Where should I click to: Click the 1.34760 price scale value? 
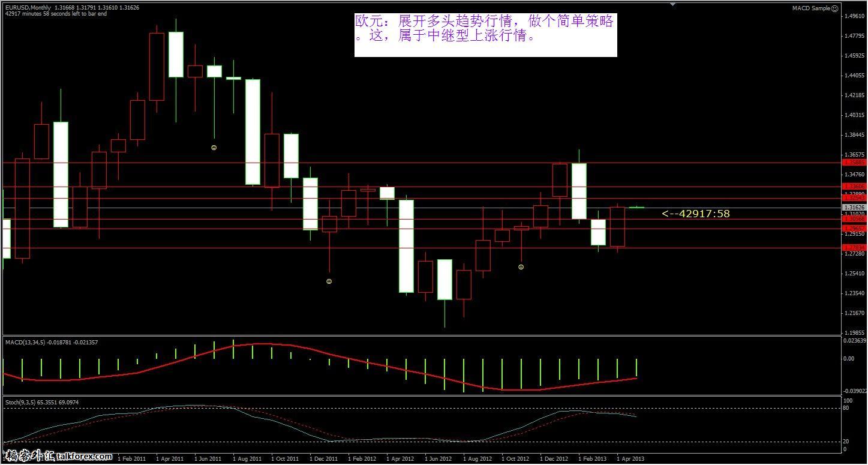point(854,175)
